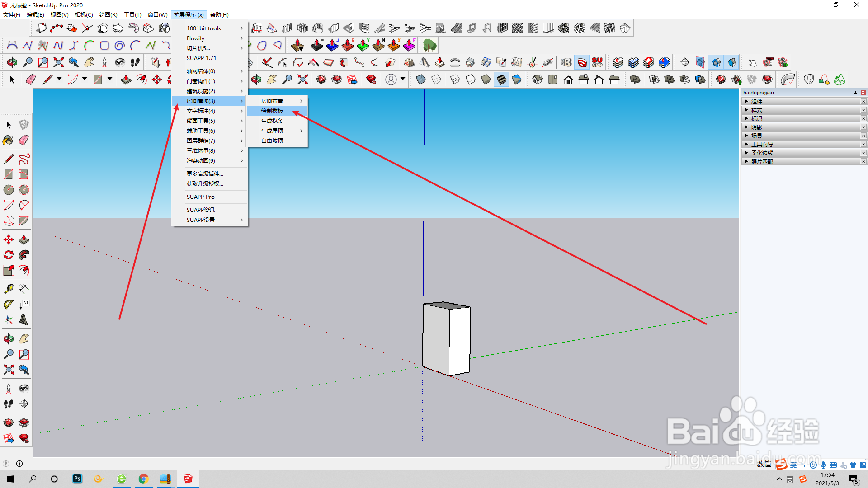Select the Freehand drawing tool
868x488 pixels.
click(24, 159)
